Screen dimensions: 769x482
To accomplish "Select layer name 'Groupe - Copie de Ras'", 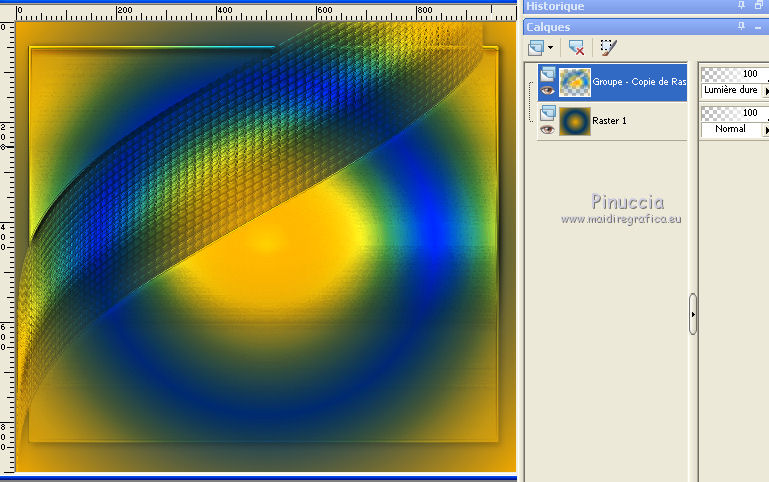I will tap(639, 82).
